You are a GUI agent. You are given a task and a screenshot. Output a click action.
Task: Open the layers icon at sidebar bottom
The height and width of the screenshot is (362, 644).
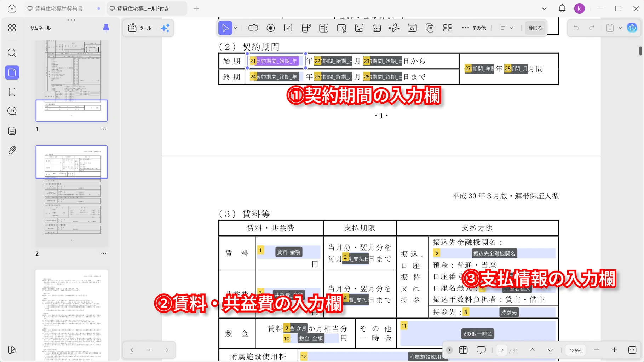(12, 350)
